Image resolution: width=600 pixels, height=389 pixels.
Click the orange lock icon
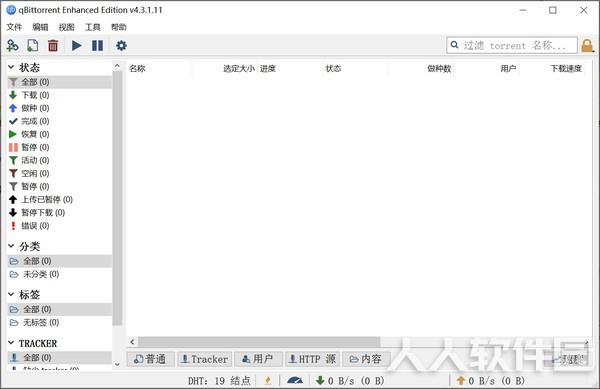[x=587, y=46]
